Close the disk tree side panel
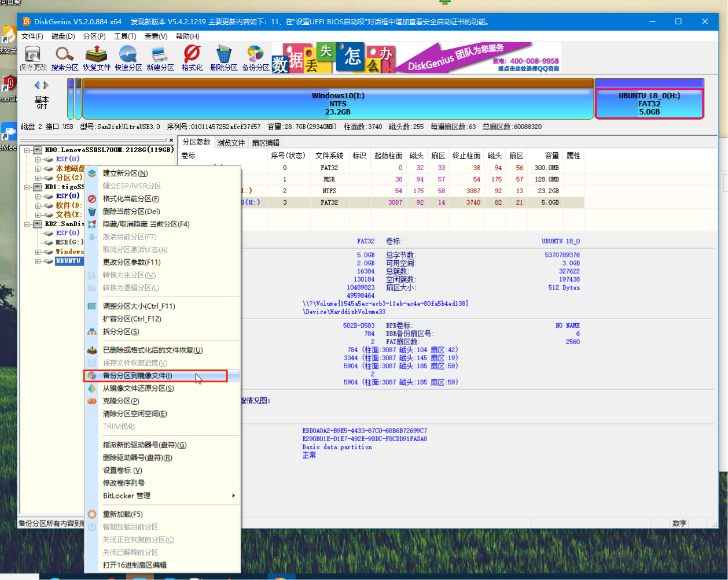Screen dimensions: 728x580 coord(171,140)
